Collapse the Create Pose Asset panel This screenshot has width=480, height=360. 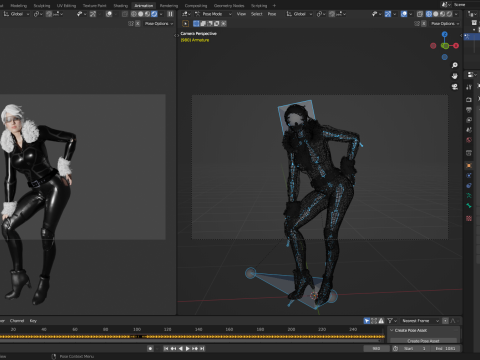coord(392,330)
